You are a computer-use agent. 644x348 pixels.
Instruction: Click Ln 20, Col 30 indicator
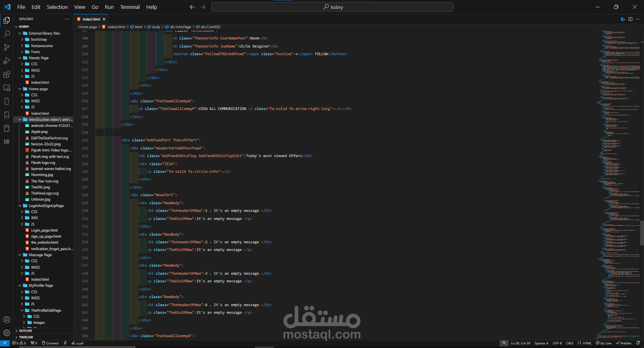coord(520,343)
